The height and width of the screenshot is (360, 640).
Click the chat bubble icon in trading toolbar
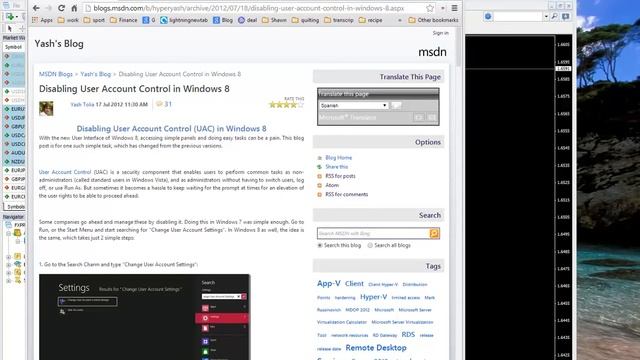(x=566, y=16)
